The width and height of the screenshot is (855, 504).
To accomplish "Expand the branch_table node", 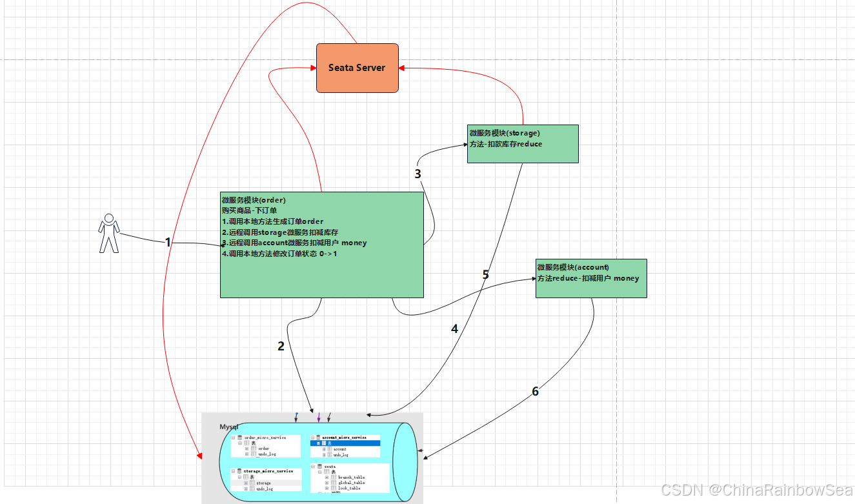I will (x=327, y=478).
